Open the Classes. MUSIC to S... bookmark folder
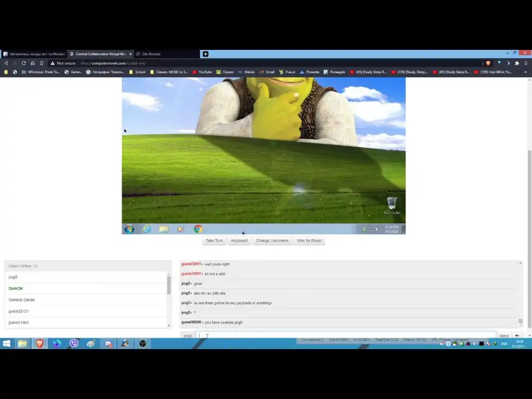This screenshot has height=399, width=532. 169,72
